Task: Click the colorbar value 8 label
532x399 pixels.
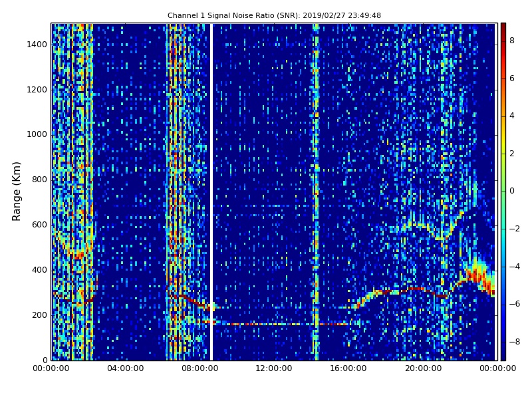Action: pyautogui.click(x=512, y=41)
